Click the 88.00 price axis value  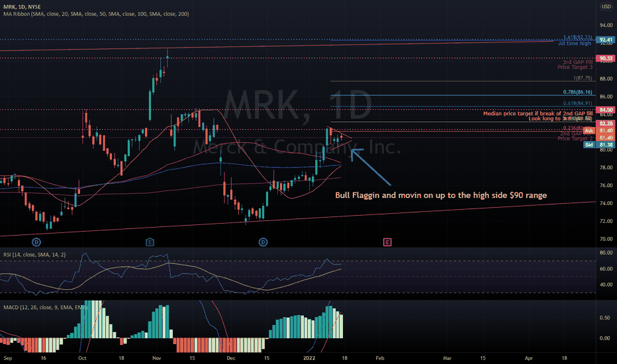click(606, 79)
